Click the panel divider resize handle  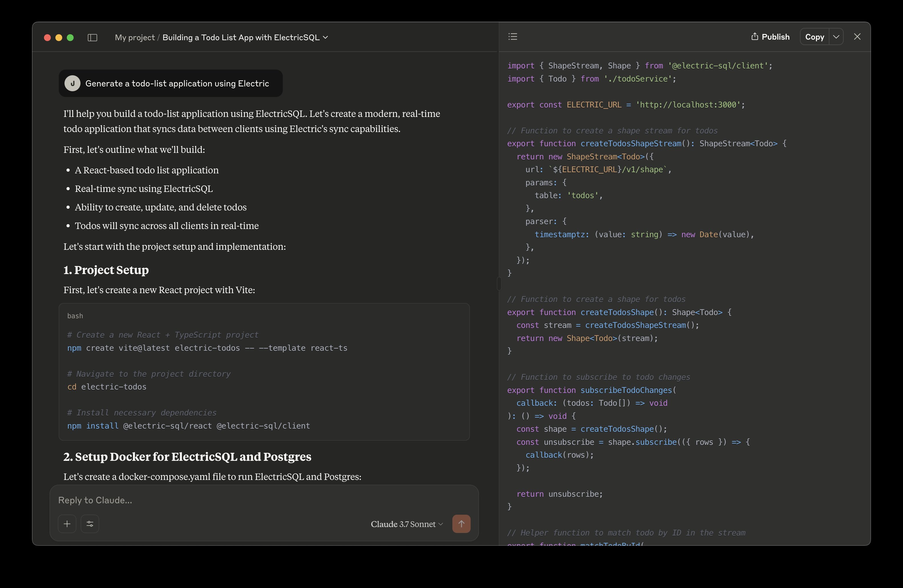(x=499, y=283)
